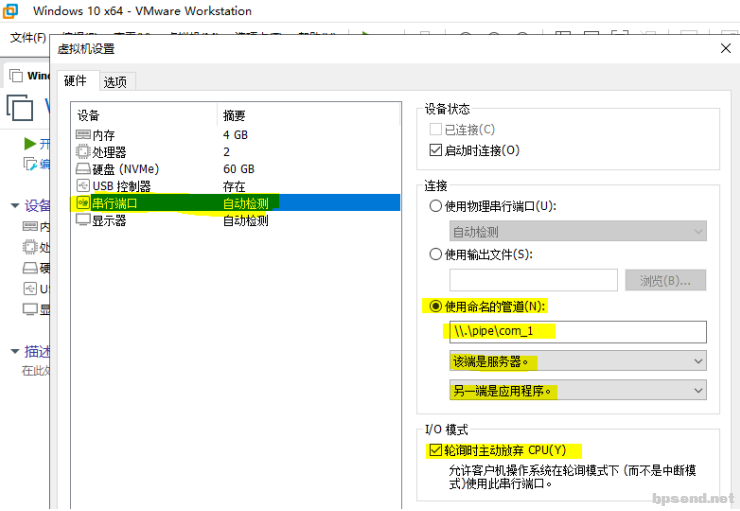Open the 另一端是应用程序 dropdown

point(578,391)
